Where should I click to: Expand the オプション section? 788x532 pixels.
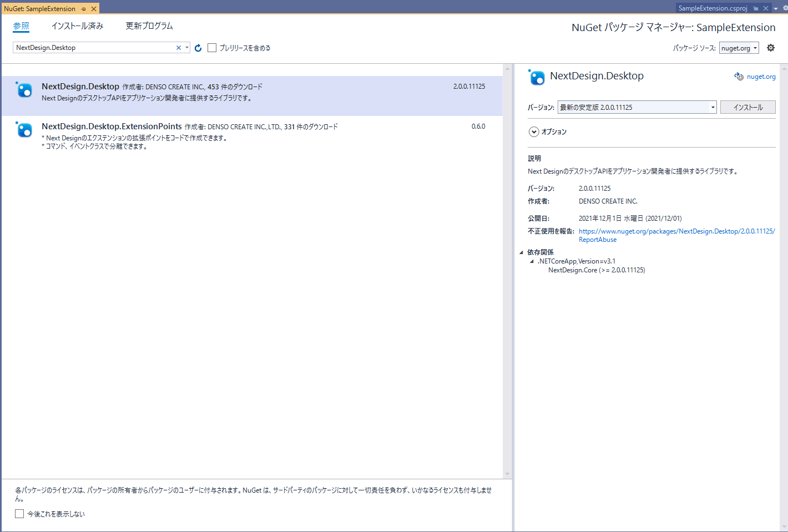tap(534, 131)
